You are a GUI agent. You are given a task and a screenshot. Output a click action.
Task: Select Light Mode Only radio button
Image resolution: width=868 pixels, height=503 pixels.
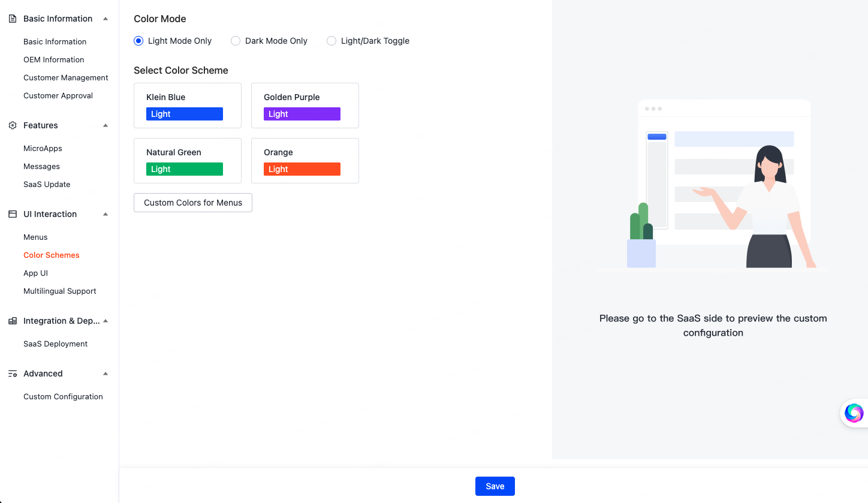coord(138,41)
